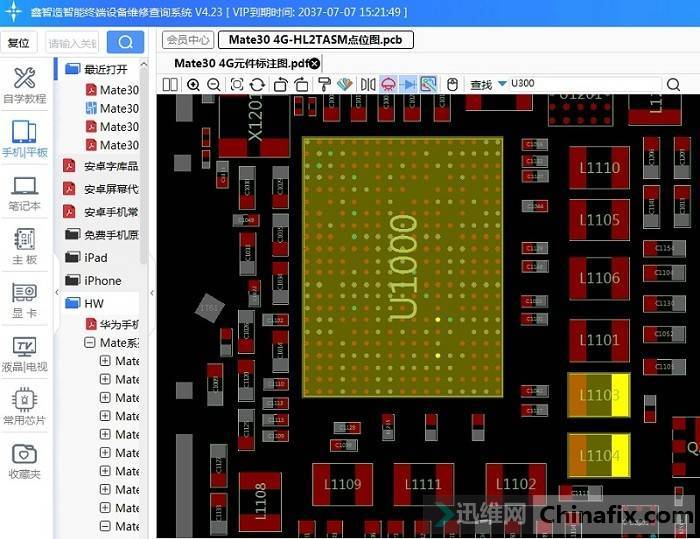Toggle the highlighted pink net-display icon
The image size is (700, 539).
click(388, 85)
